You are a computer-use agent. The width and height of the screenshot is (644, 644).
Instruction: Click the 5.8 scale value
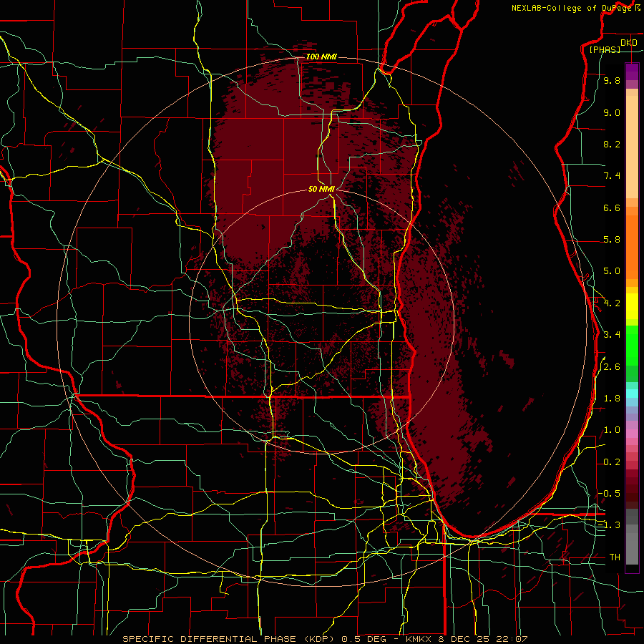coord(612,240)
